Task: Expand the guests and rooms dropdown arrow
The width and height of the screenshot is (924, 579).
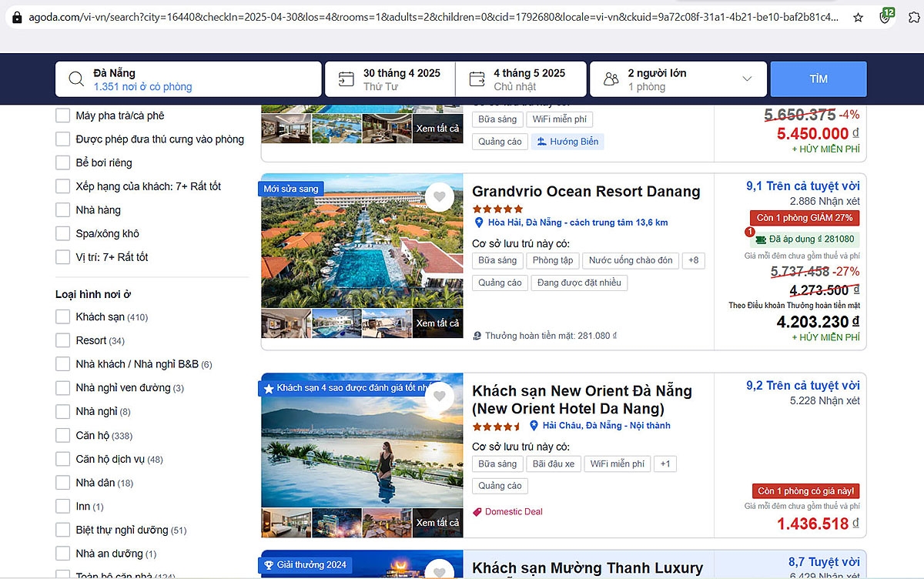Action: pos(746,79)
